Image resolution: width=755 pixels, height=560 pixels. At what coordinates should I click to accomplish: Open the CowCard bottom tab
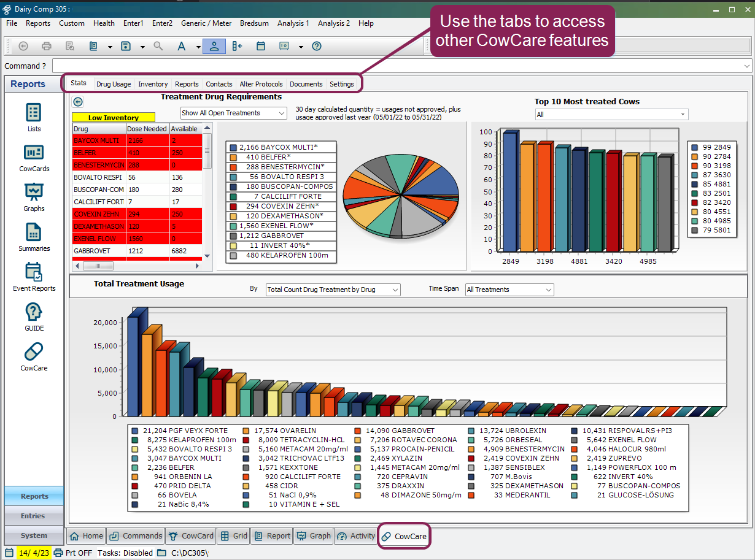coord(191,536)
